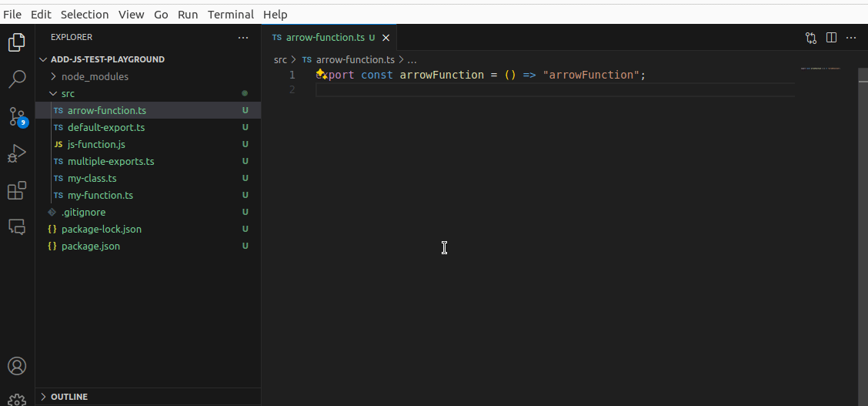This screenshot has height=406, width=868.
Task: Place cursor on empty line 2
Action: (555, 89)
